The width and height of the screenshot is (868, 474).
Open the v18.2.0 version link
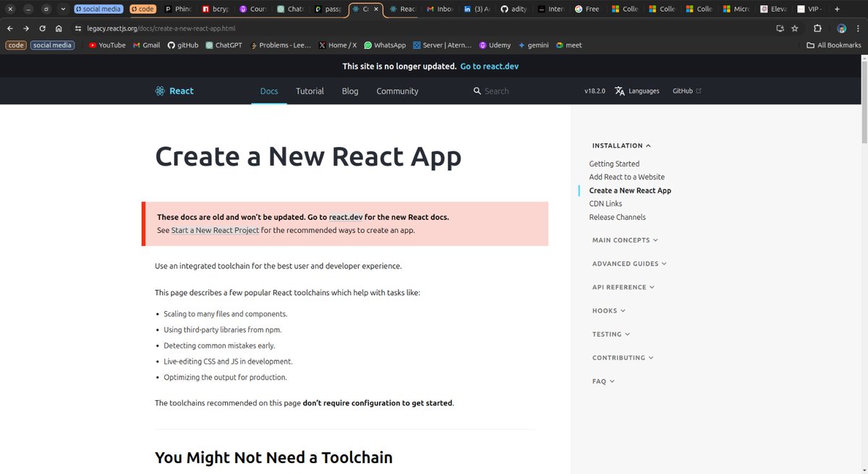(595, 91)
